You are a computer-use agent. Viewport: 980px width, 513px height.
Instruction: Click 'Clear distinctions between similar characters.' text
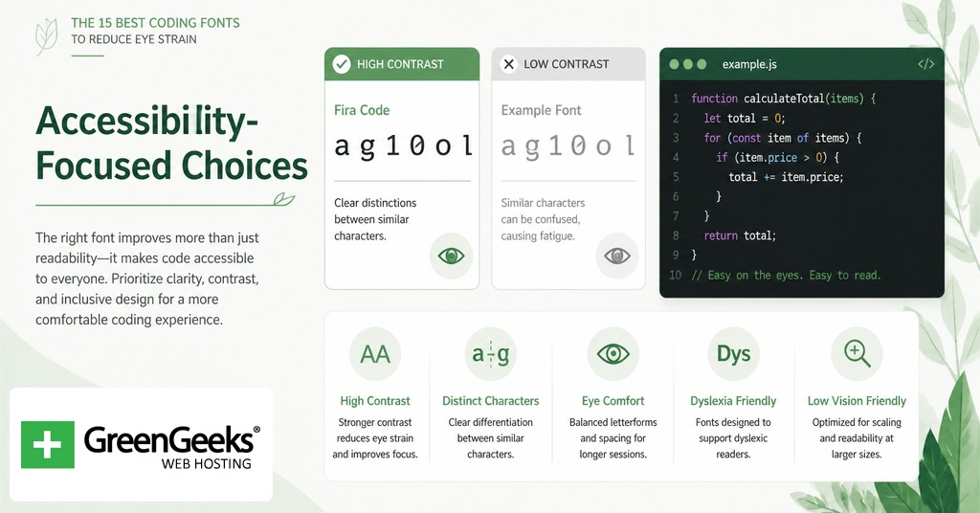[x=375, y=219]
